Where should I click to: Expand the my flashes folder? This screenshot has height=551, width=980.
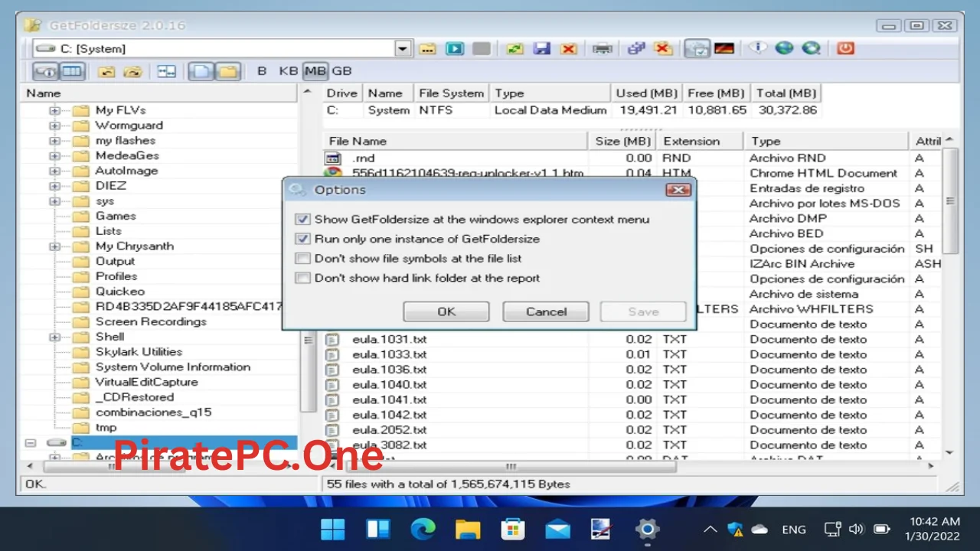coord(54,141)
